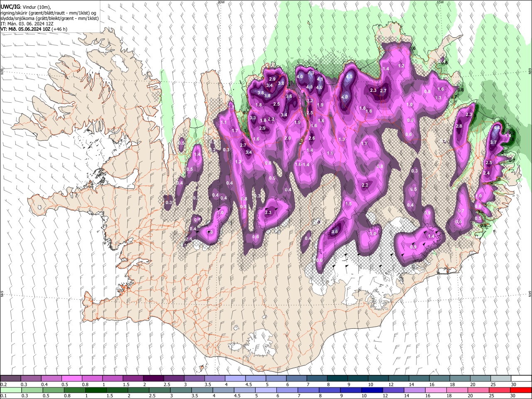Click the hot pink 20 swatch in lower legend row
The width and height of the screenshot is (532, 399).
click(x=478, y=390)
